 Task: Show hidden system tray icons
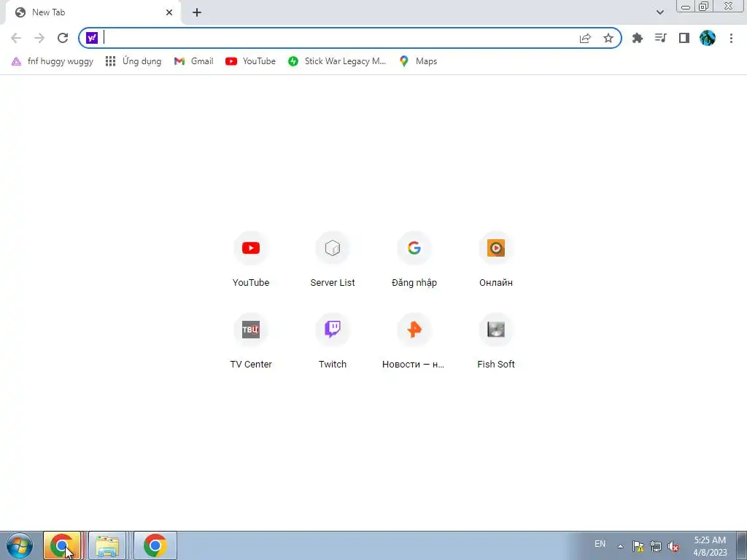pyautogui.click(x=620, y=546)
